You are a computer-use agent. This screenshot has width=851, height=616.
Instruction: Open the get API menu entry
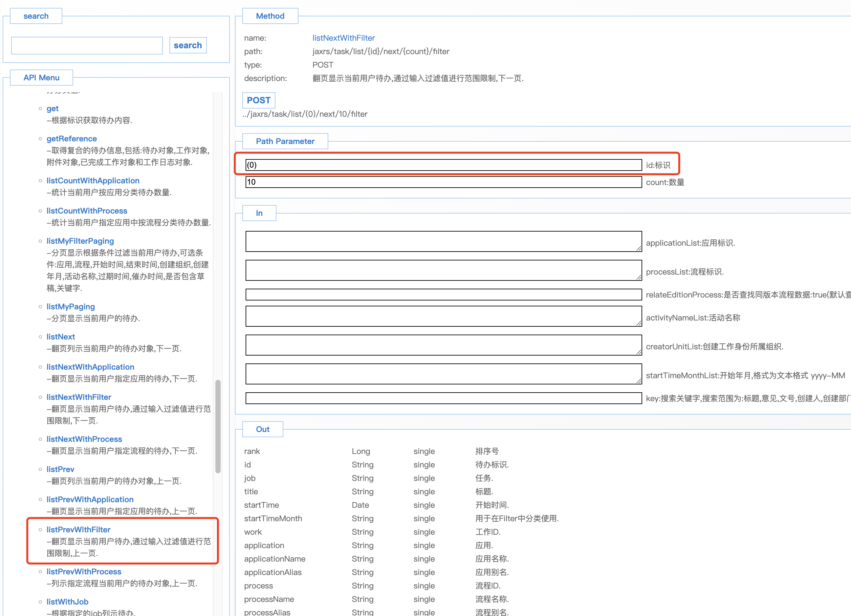point(52,108)
